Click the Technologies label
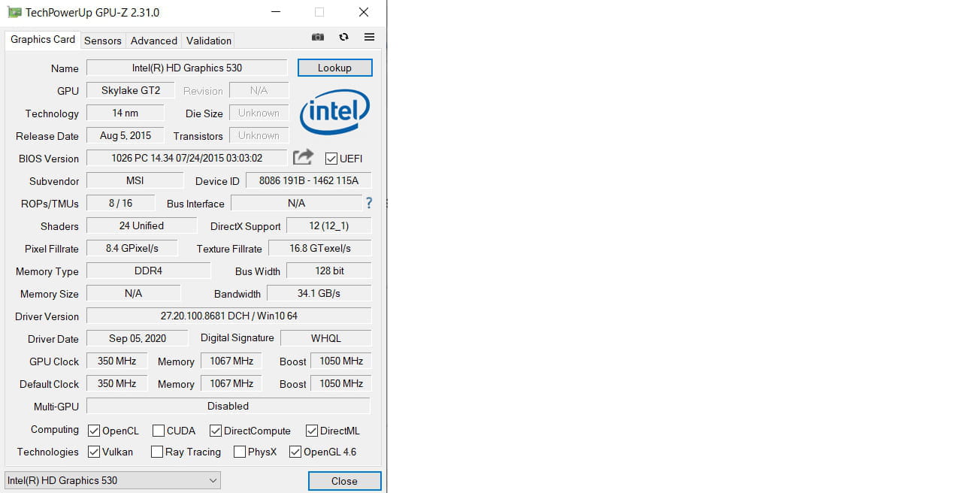This screenshot has width=980, height=493. point(48,452)
